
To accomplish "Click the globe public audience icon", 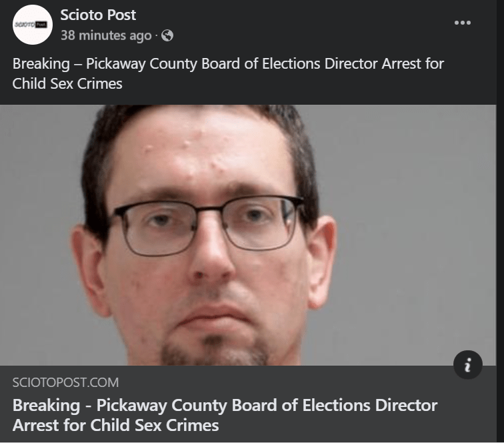I will [167, 35].
